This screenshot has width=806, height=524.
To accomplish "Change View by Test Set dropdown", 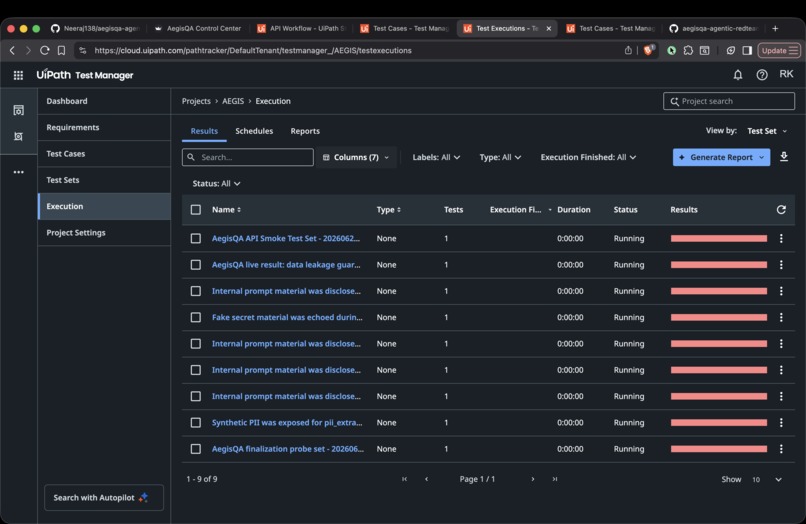I will (x=766, y=131).
